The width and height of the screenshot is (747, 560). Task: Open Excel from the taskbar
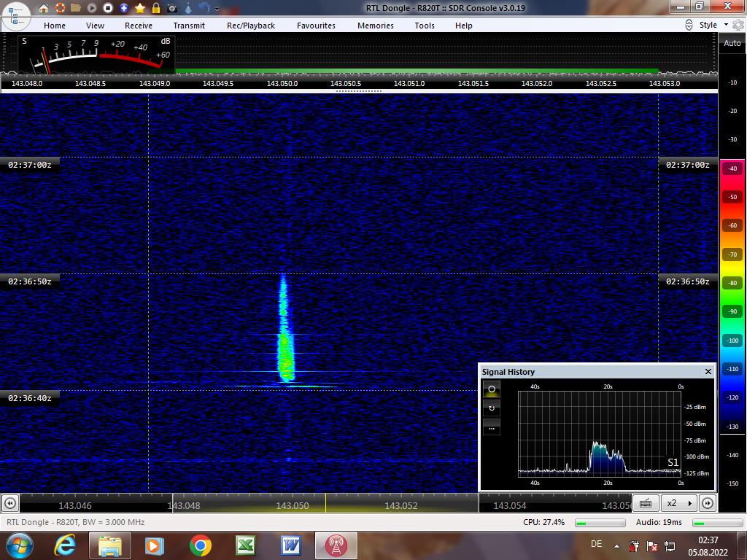point(245,545)
